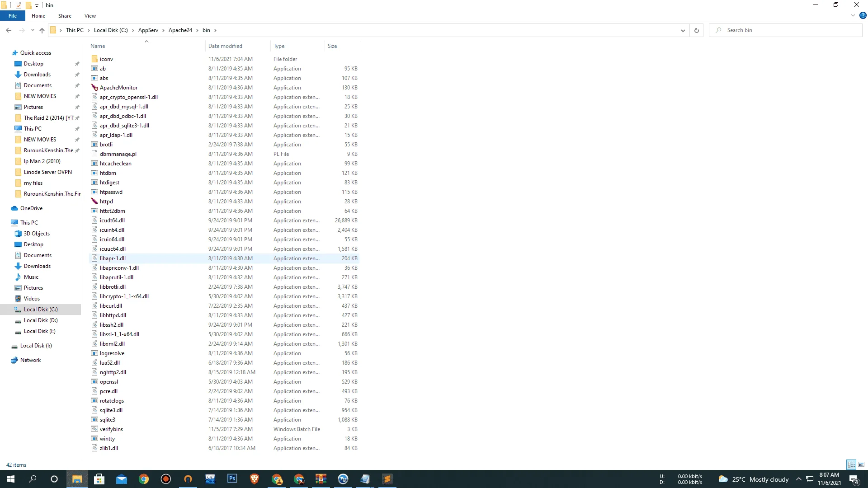This screenshot has width=868, height=488.
Task: Click the New folder icon in title bar
Action: point(28,5)
